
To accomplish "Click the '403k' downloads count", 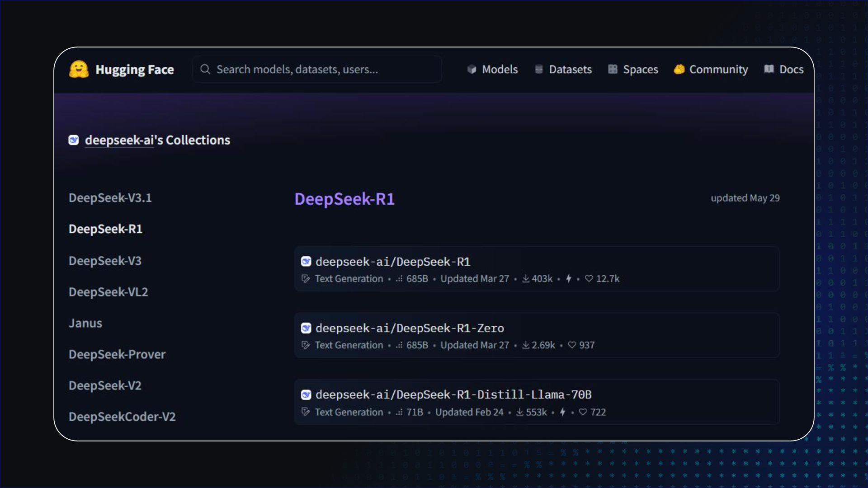I will click(x=542, y=279).
